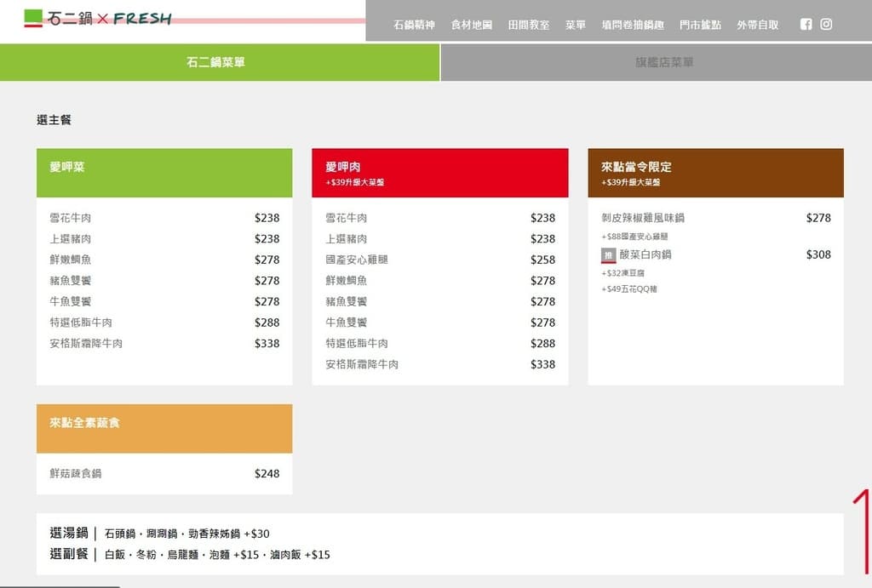Click the 選湯鍋 label
872x588 pixels.
pyautogui.click(x=69, y=533)
